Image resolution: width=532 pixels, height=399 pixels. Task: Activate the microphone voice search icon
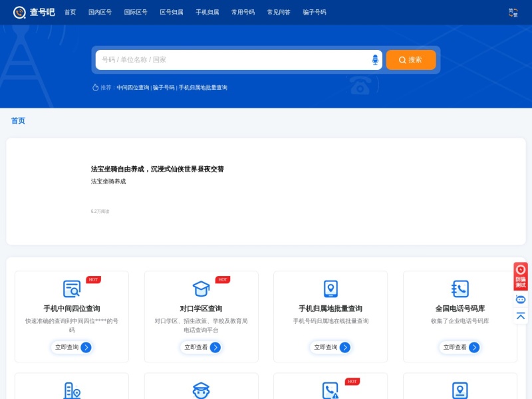[x=375, y=60]
